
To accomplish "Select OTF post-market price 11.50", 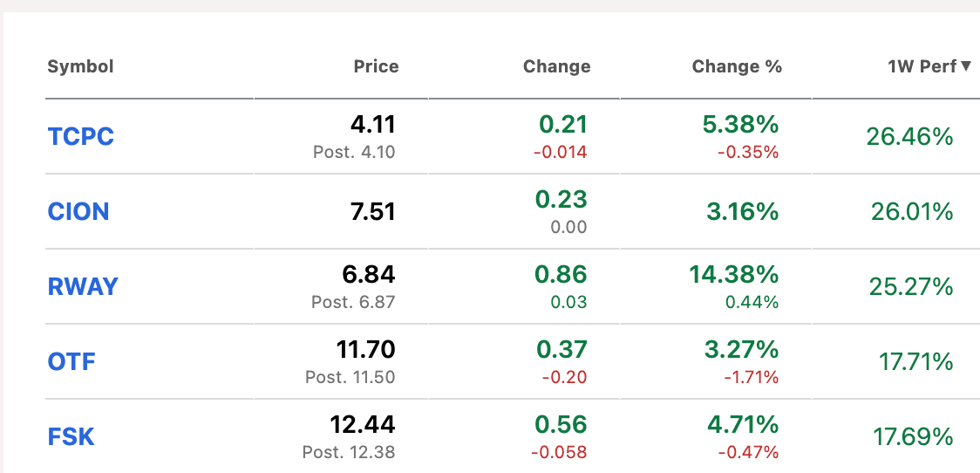I will pos(350,377).
